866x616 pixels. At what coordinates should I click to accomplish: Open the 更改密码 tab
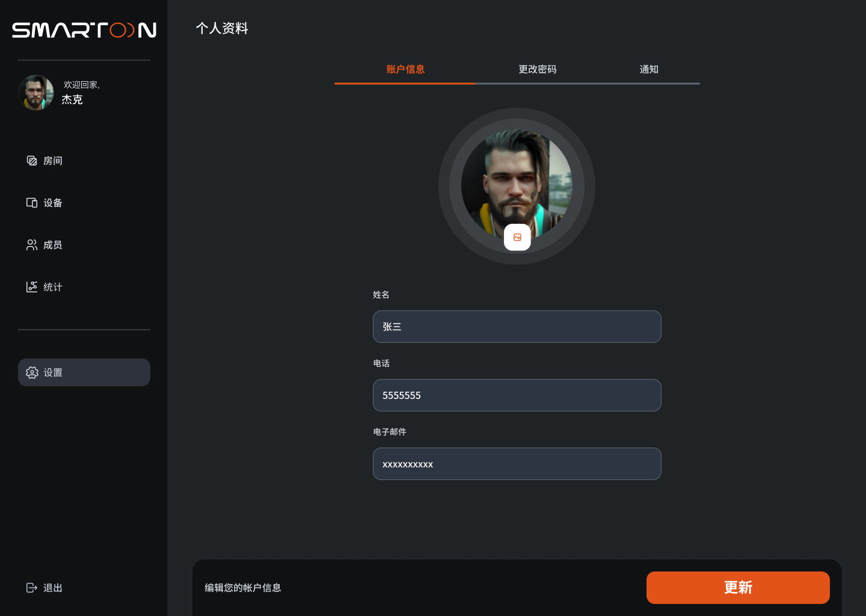537,69
